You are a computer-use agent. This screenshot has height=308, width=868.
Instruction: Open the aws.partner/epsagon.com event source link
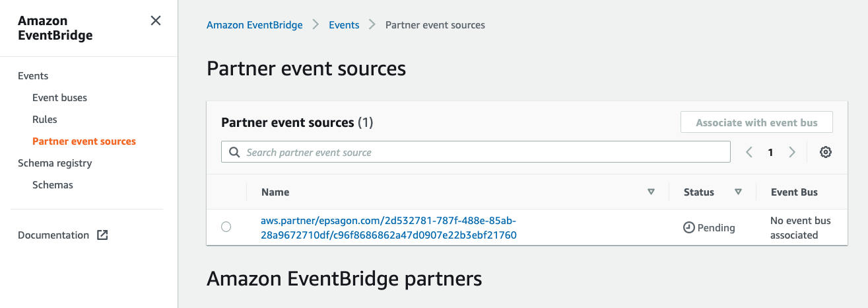[x=389, y=227]
